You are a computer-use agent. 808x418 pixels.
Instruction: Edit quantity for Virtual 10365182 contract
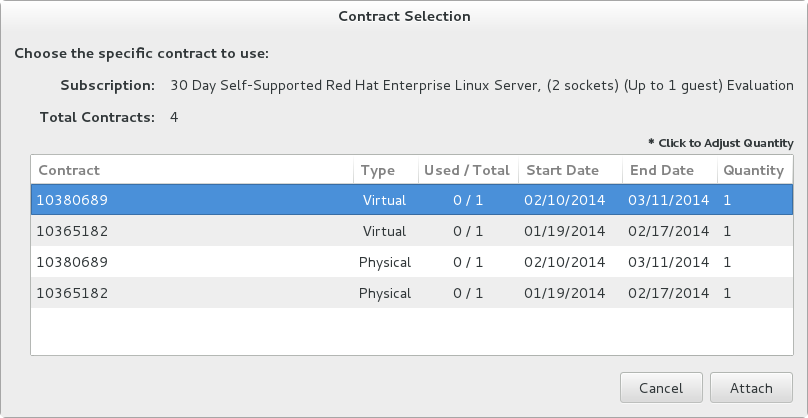728,231
